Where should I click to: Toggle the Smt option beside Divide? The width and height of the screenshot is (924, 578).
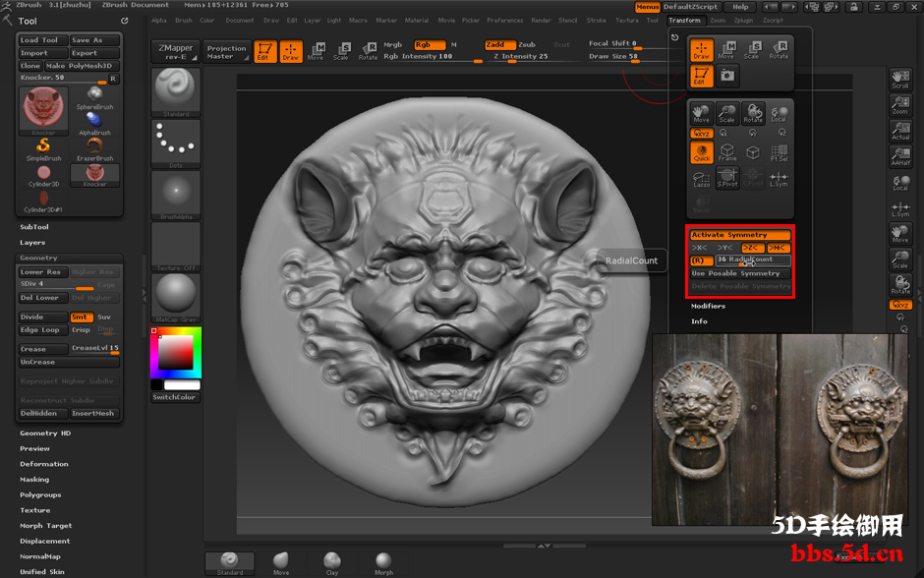(82, 317)
